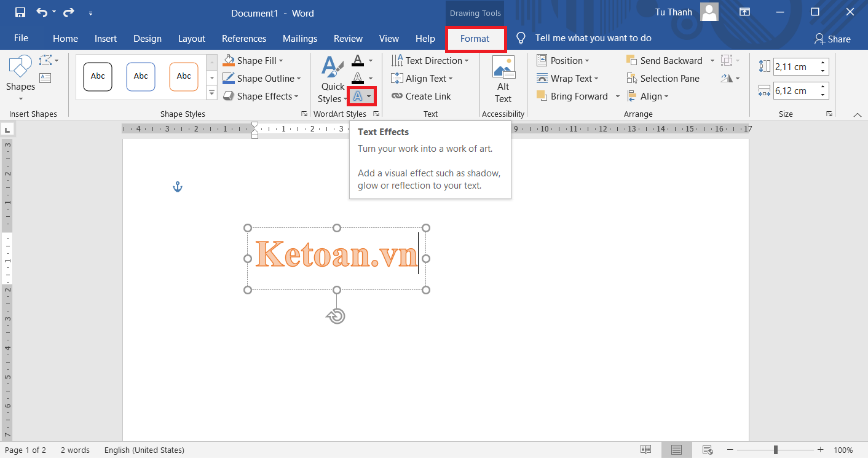Expand the Shape Fill dropdown
Screen dimensions: 868x459
coord(281,61)
